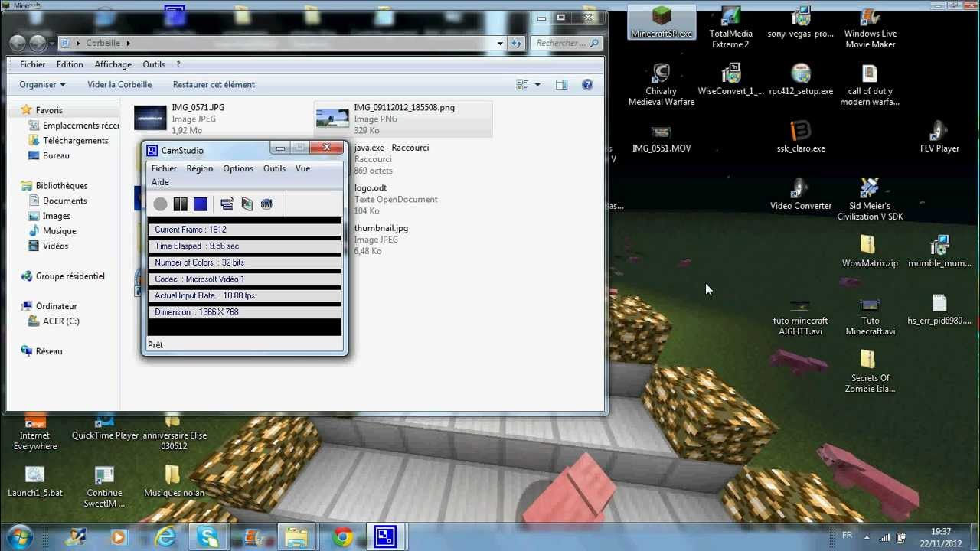Image resolution: width=980 pixels, height=551 pixels.
Task: Open Skype from the taskbar
Action: click(207, 536)
